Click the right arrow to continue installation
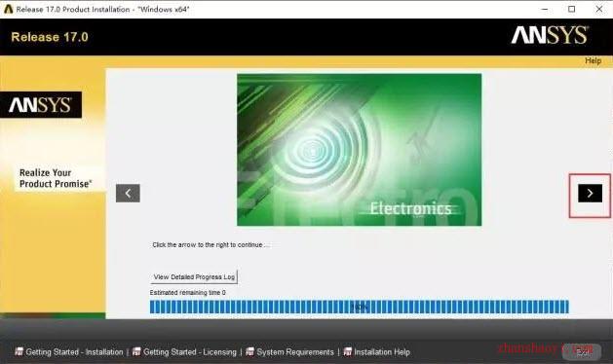613x364 pixels. [590, 193]
